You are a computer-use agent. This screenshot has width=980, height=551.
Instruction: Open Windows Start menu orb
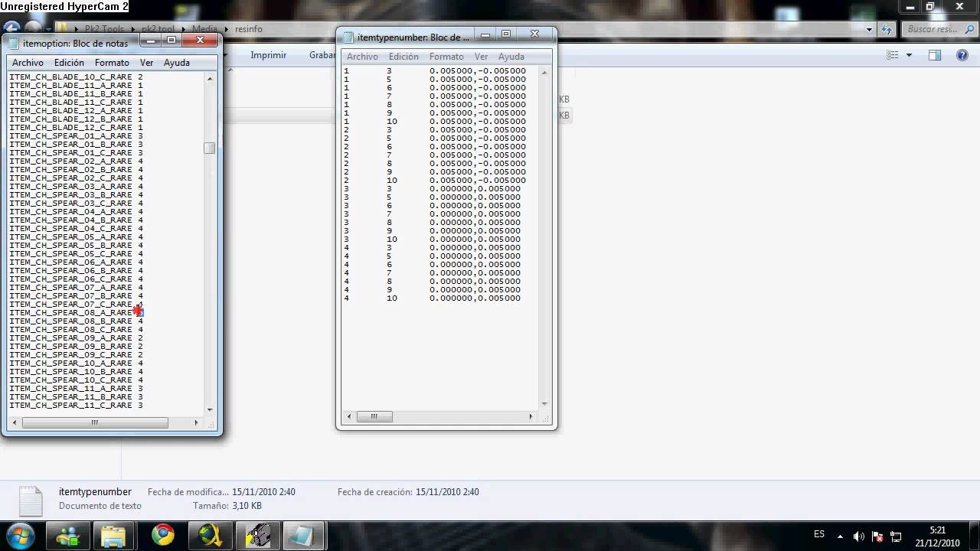click(x=19, y=535)
